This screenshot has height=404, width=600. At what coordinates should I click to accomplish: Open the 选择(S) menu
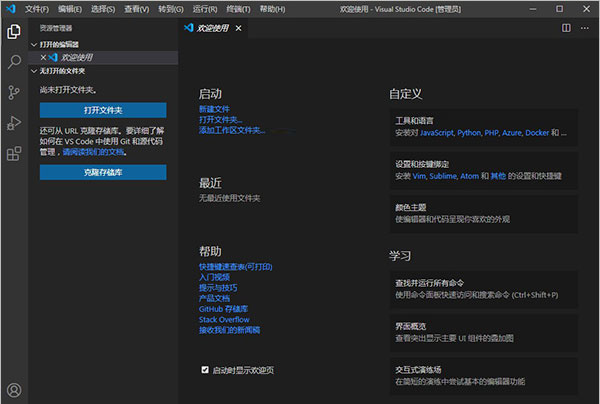point(103,9)
